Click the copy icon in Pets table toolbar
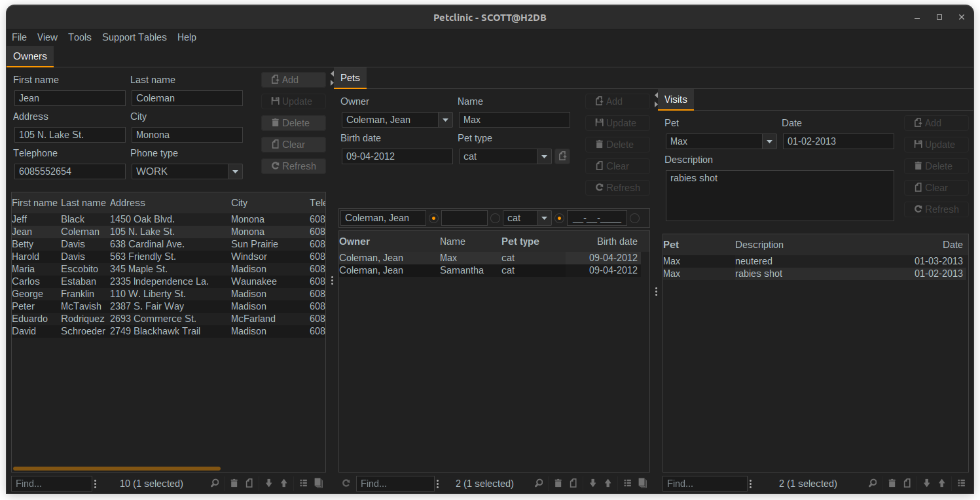980x500 pixels. [643, 484]
